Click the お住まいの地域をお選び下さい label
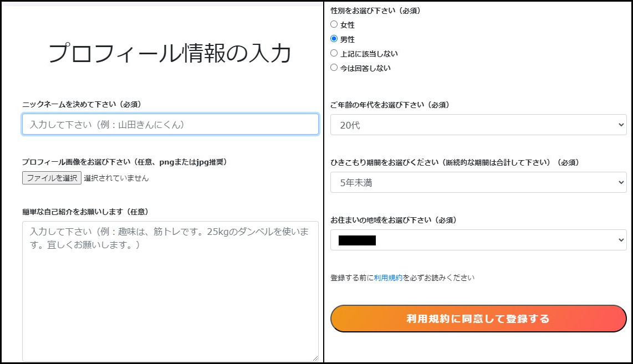The image size is (633, 364). [x=394, y=221]
